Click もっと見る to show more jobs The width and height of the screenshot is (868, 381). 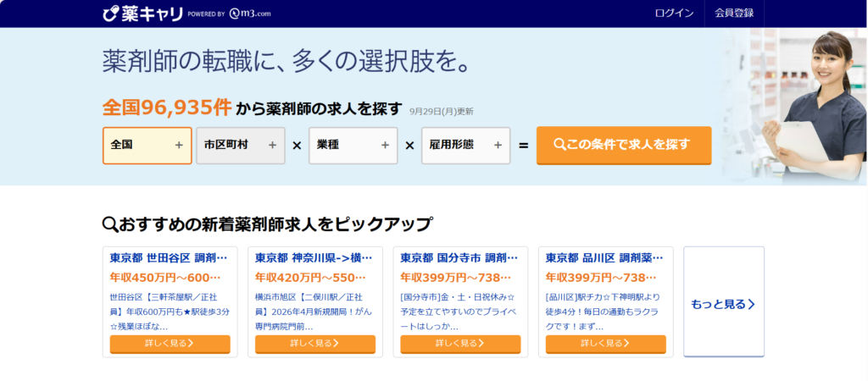point(723,304)
